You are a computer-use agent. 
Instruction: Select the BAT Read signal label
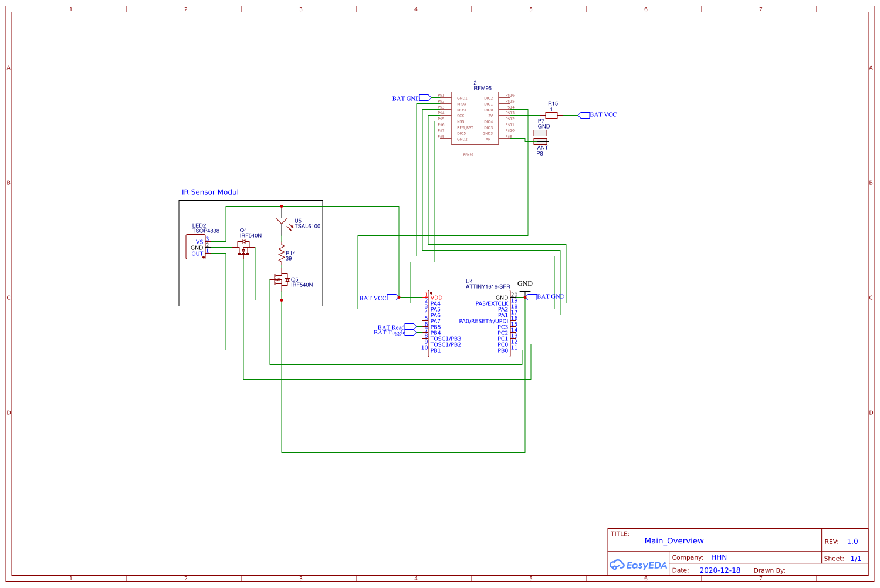(x=390, y=327)
